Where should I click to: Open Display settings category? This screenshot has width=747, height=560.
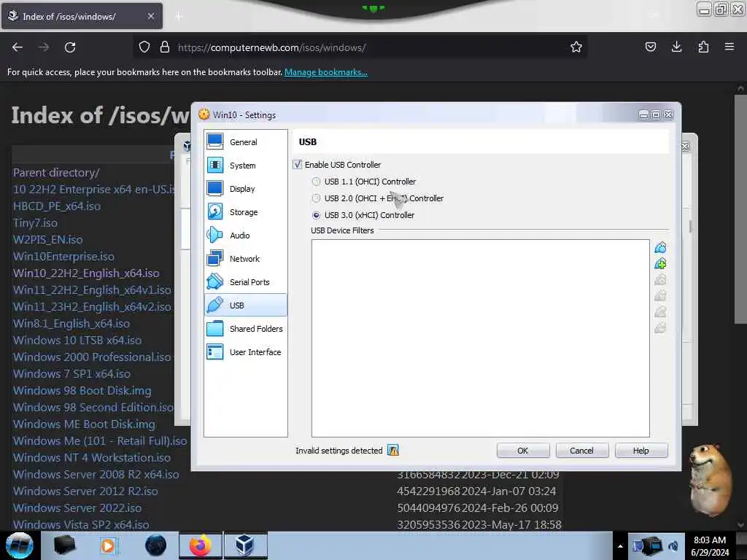click(x=245, y=189)
